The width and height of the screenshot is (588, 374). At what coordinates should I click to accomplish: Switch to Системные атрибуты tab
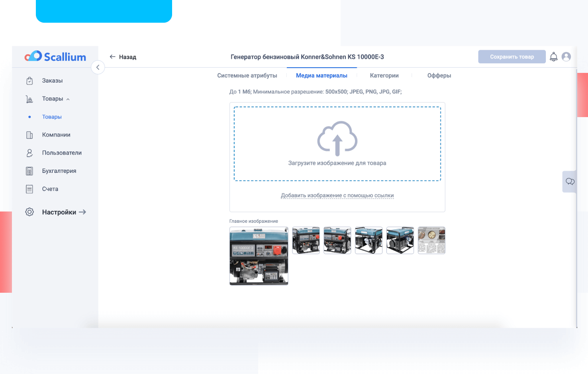247,76
